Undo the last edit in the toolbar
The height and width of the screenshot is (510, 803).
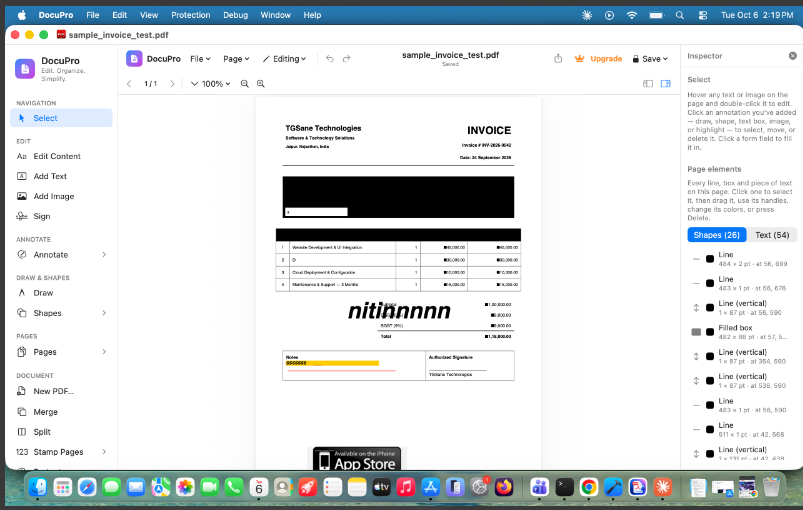click(329, 59)
